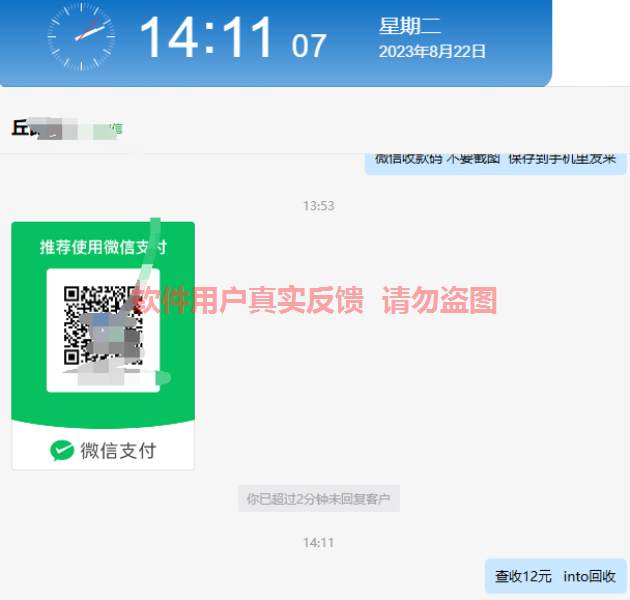
Task: Select the partially hidden message about 微信收款码
Action: (x=495, y=164)
